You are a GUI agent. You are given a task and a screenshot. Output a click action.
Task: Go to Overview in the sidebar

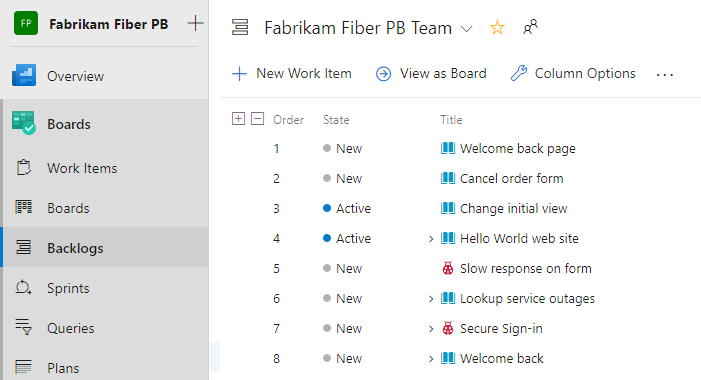[x=76, y=76]
